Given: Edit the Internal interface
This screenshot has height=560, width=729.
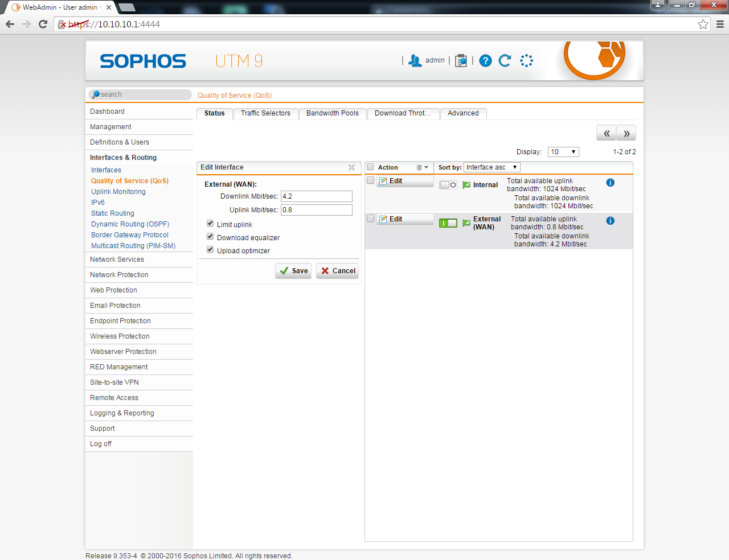Looking at the screenshot, I should (404, 181).
